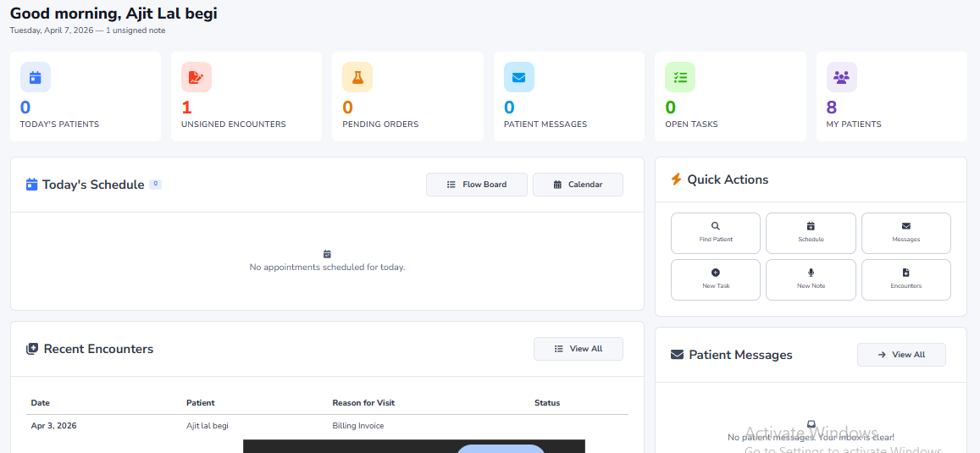Click the Today's Patients calendar icon

click(x=36, y=77)
